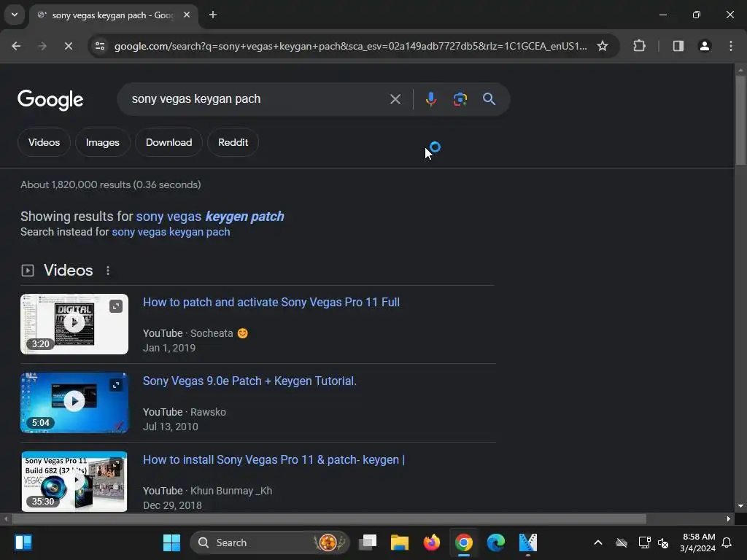Click the address bar URL
Image resolution: width=747 pixels, height=560 pixels.
[350, 46]
